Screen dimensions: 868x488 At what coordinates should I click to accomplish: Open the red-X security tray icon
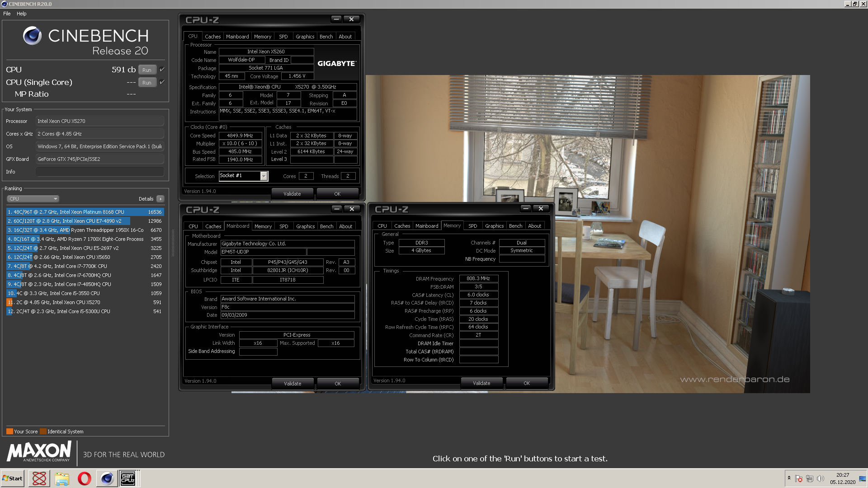point(799,479)
